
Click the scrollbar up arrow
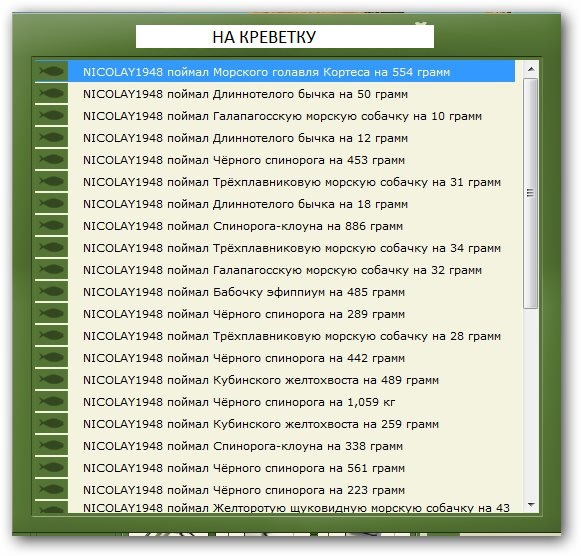[531, 69]
